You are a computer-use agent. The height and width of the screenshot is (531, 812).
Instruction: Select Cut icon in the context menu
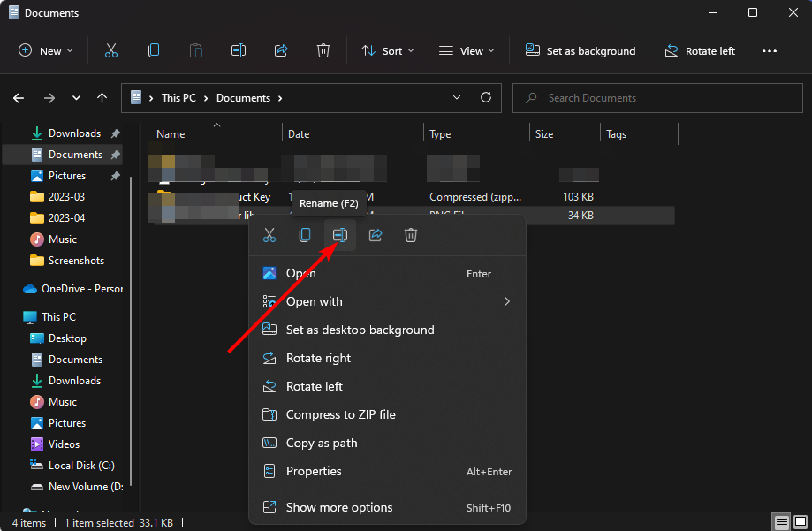pyautogui.click(x=269, y=235)
